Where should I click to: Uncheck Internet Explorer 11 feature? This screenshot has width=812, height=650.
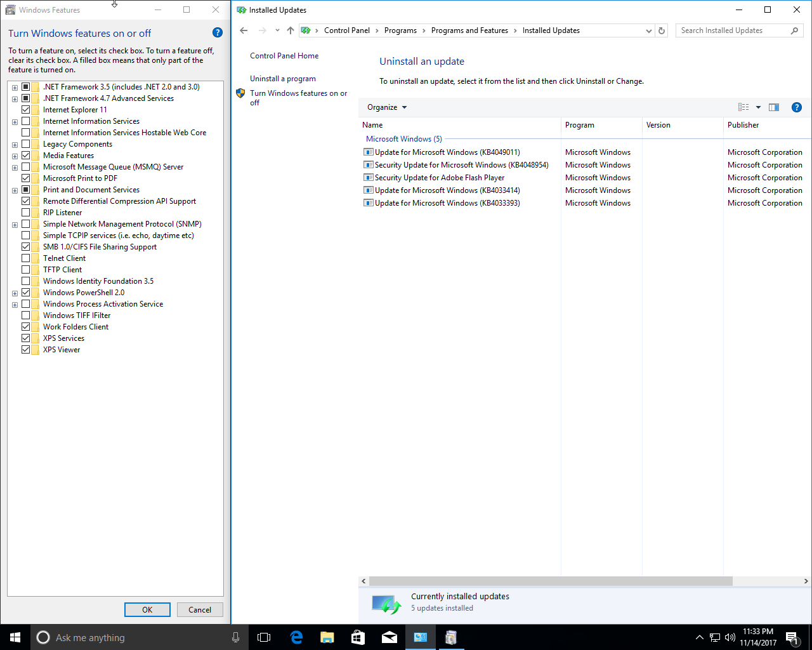point(26,110)
